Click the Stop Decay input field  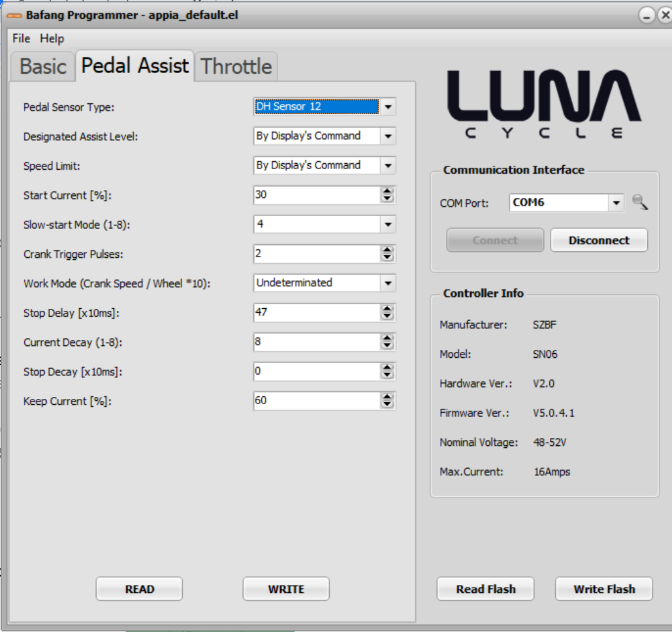[317, 371]
